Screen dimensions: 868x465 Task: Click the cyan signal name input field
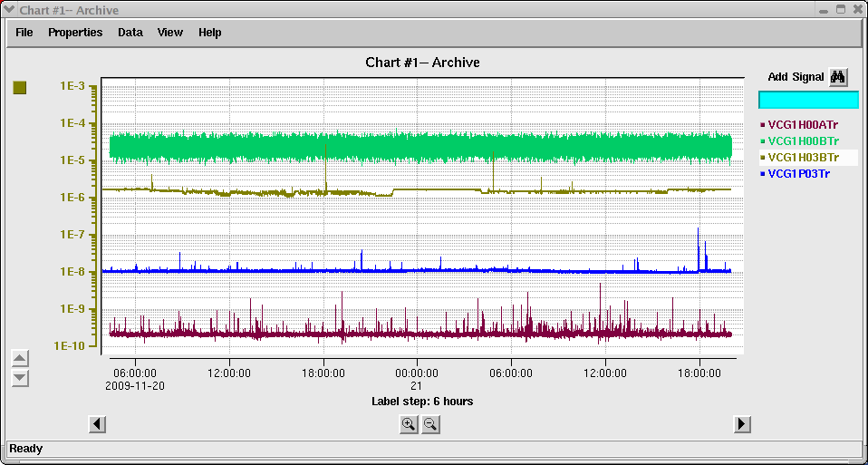[x=808, y=100]
